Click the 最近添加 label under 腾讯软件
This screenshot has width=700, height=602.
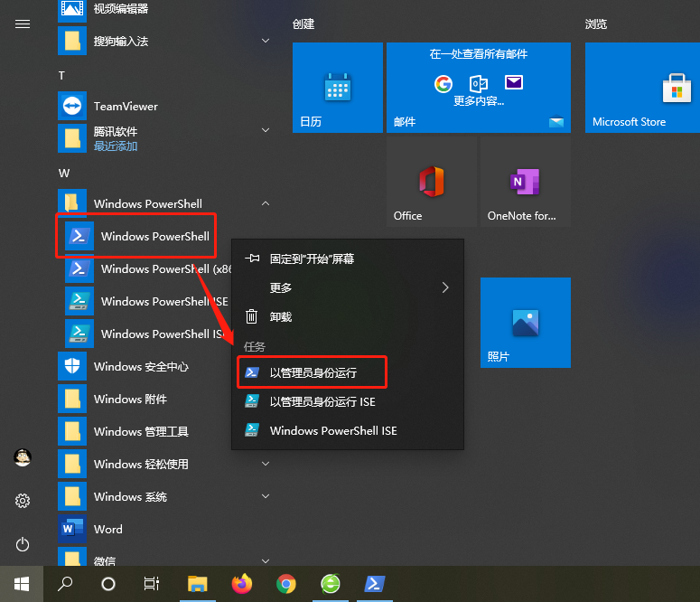tap(116, 146)
